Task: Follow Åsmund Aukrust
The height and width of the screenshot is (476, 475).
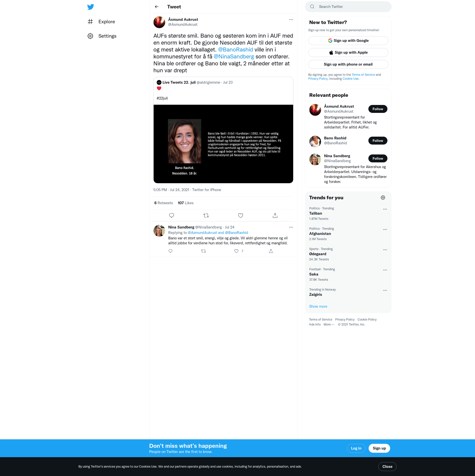Action: 378,109
